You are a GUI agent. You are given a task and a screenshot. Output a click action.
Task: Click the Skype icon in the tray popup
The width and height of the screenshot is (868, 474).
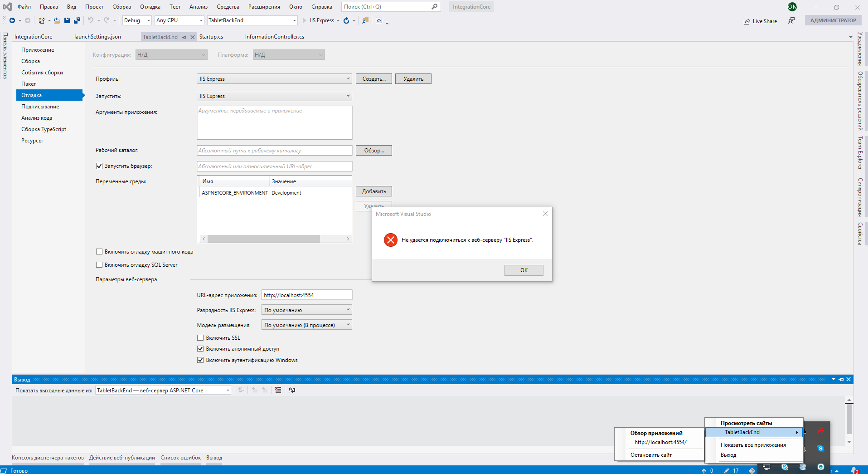(x=820, y=448)
